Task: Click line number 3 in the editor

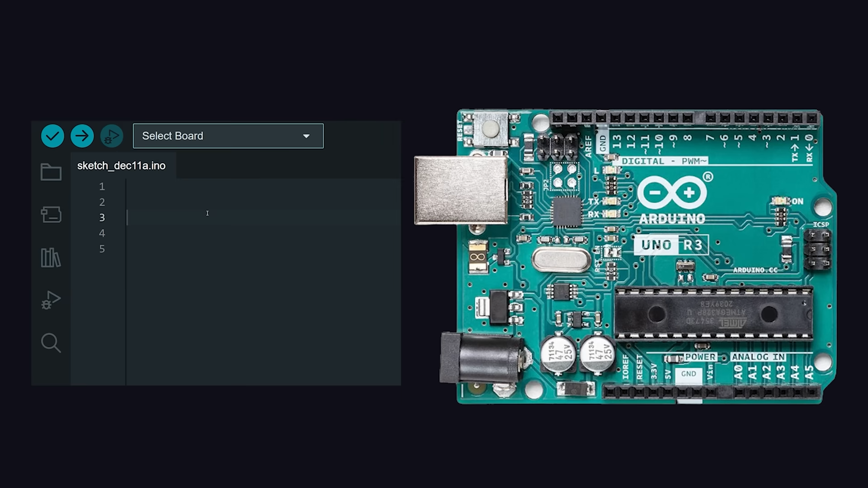Action: (102, 217)
